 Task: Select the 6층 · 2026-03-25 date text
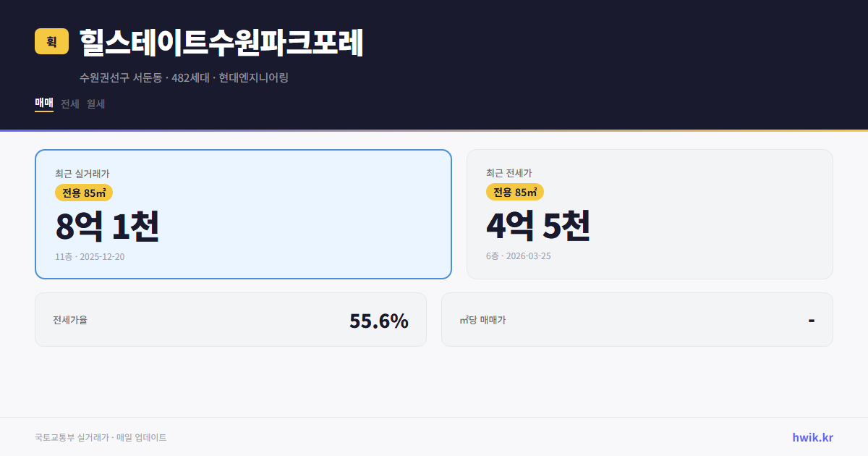coord(516,256)
